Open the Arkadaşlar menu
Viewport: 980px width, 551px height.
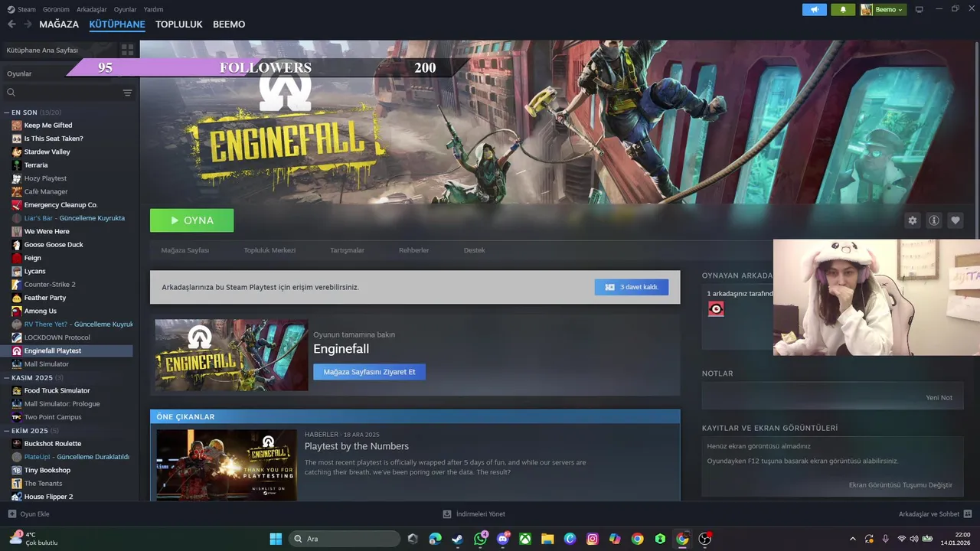[x=92, y=9]
